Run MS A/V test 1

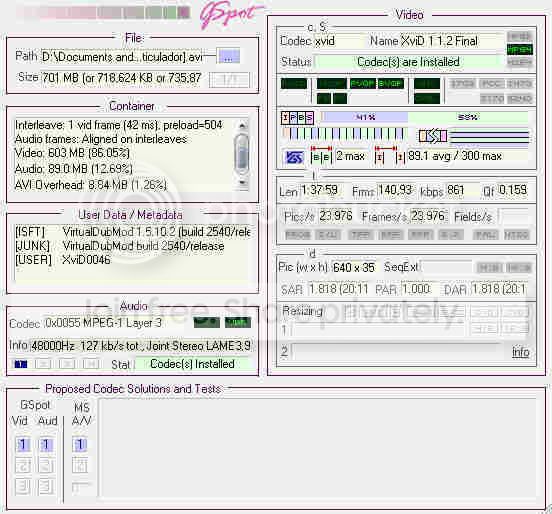point(80,445)
